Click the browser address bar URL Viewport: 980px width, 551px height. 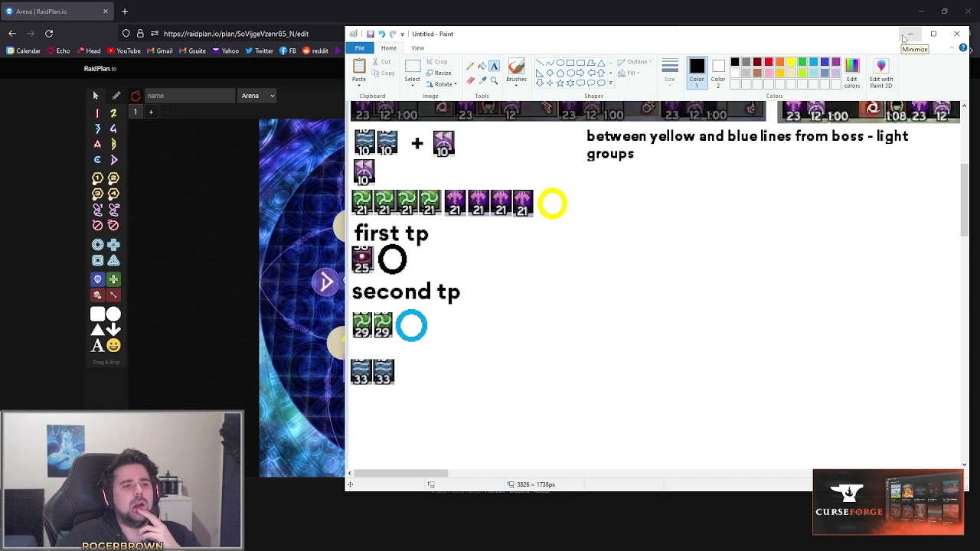(236, 34)
